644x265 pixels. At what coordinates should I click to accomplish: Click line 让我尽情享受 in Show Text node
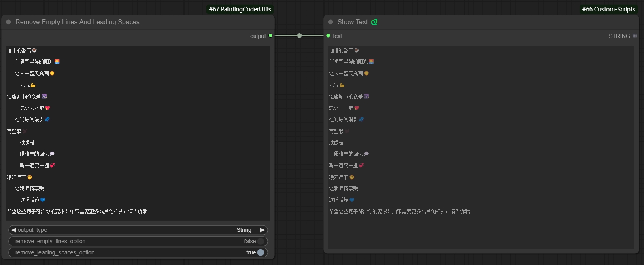click(x=343, y=189)
